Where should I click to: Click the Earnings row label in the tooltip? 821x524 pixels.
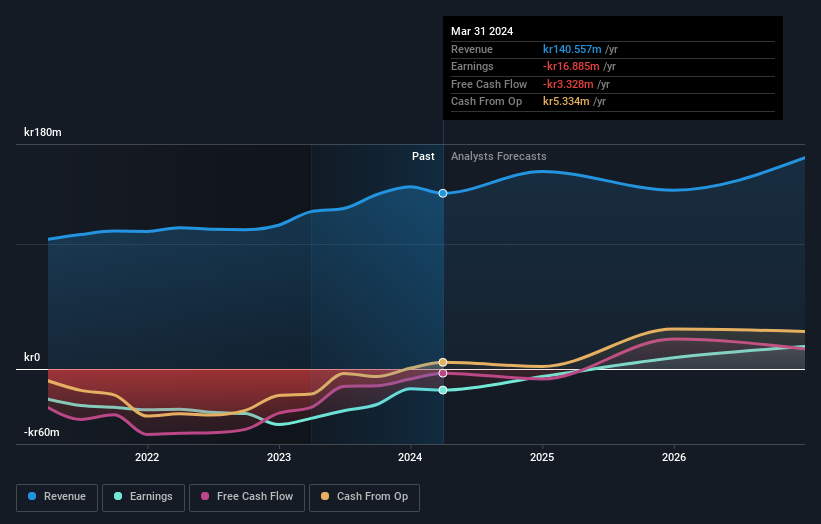(472, 66)
